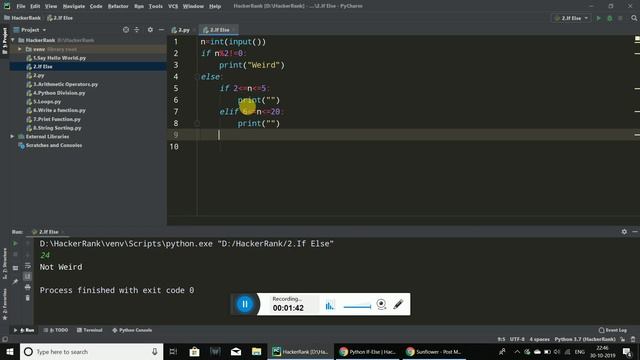
Task: Open the 2.If Else run configuration dropdown
Action: pyautogui.click(x=571, y=18)
